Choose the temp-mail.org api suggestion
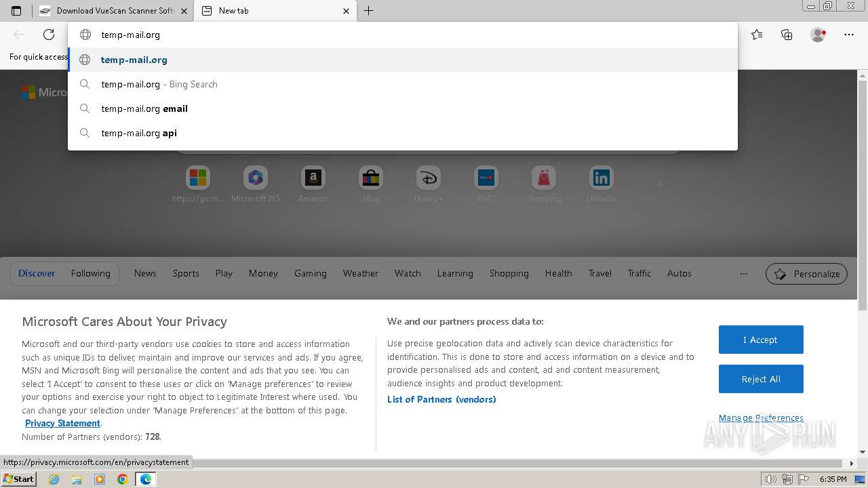The width and height of the screenshot is (868, 488). [x=403, y=133]
